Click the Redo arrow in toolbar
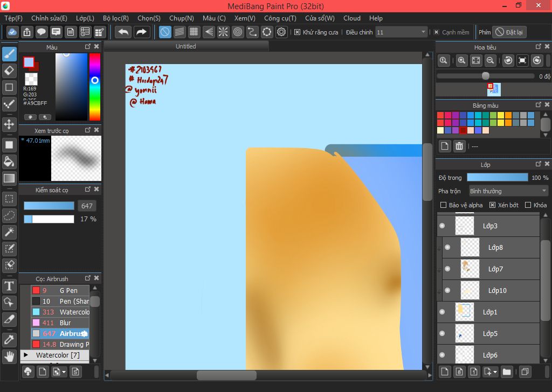 142,32
